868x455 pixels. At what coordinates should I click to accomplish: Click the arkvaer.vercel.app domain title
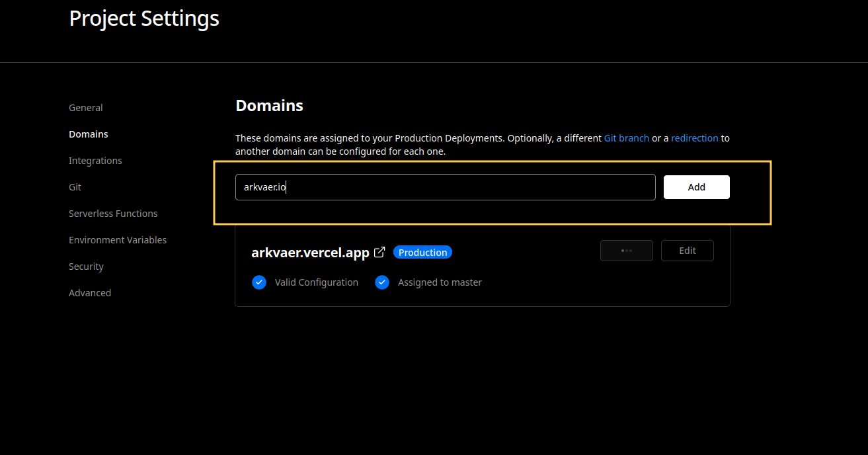point(311,253)
